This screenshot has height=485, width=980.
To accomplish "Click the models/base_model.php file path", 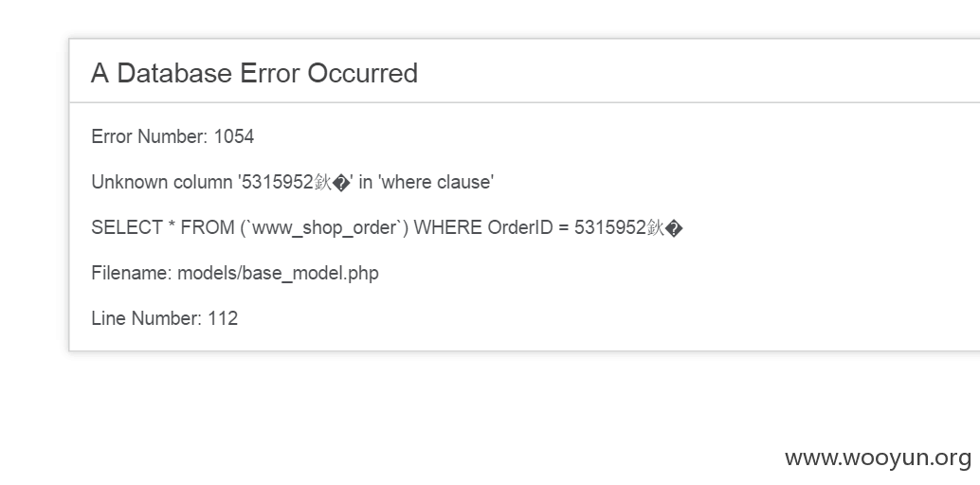I will point(278,274).
